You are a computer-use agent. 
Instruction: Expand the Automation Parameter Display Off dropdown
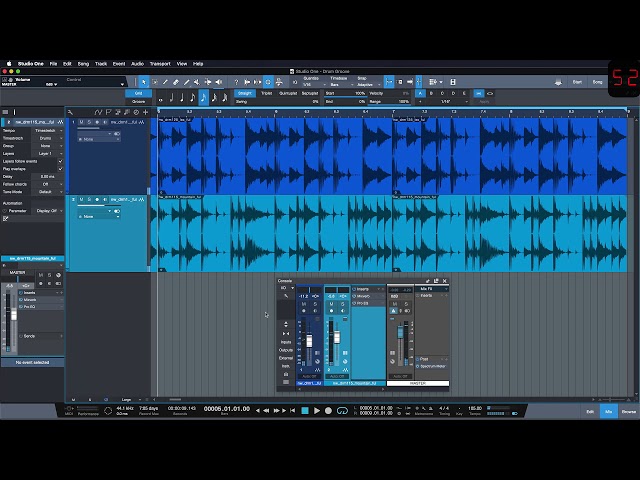(49, 211)
